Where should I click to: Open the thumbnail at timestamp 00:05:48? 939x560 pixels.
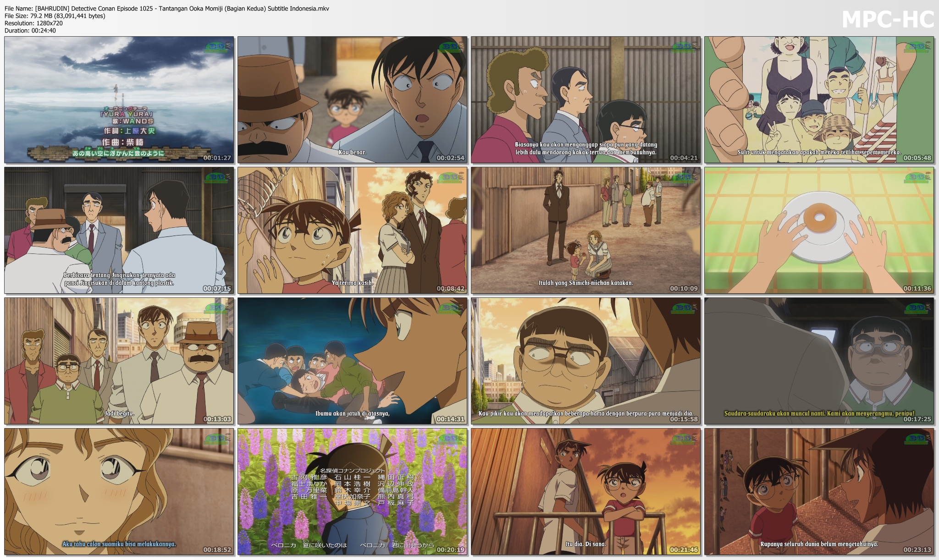[819, 99]
